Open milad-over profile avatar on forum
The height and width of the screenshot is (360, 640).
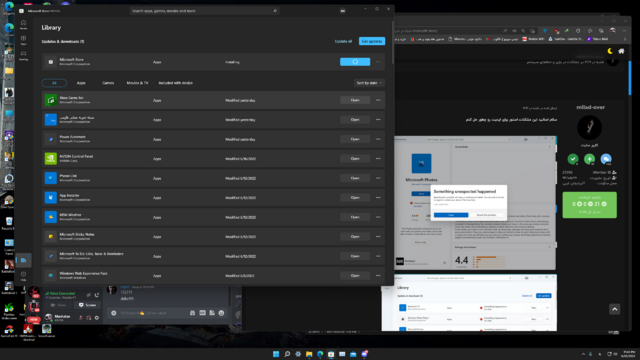coord(589,128)
